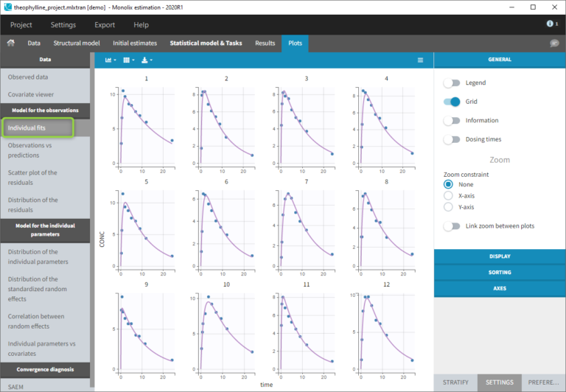Open the export download dropdown
Screen dimensions: 566x392
point(147,60)
